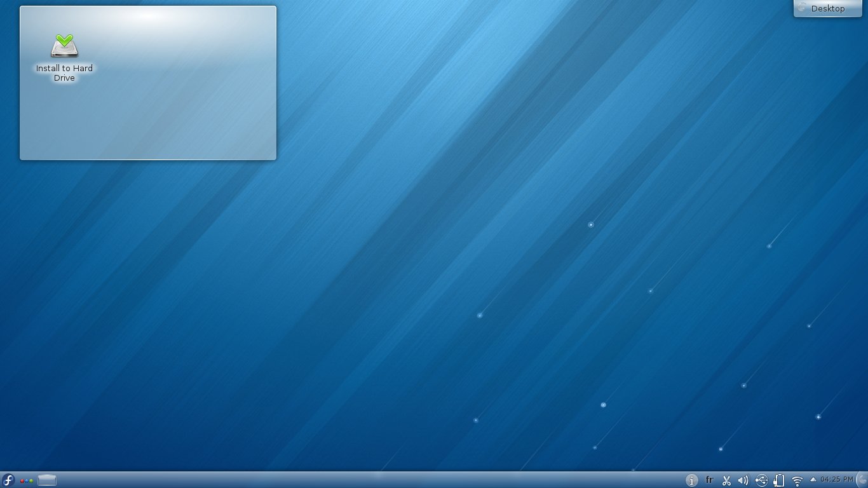Open the Desktop toolbox button

pos(827,8)
